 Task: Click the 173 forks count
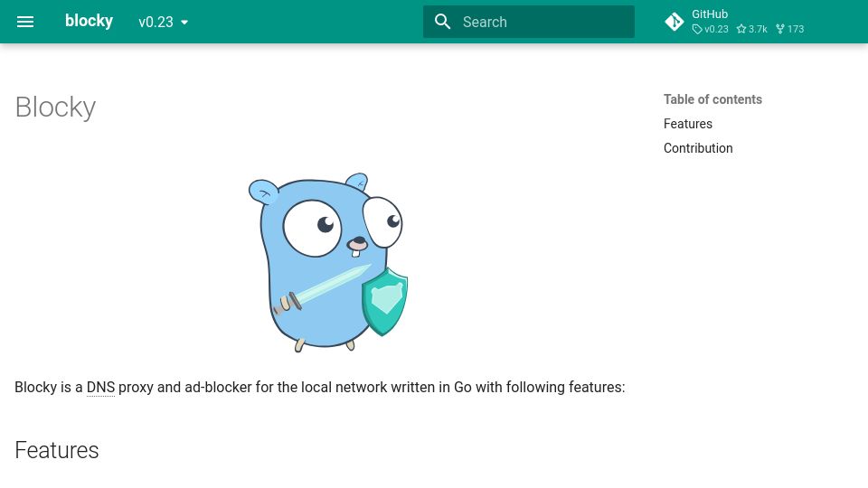point(790,29)
